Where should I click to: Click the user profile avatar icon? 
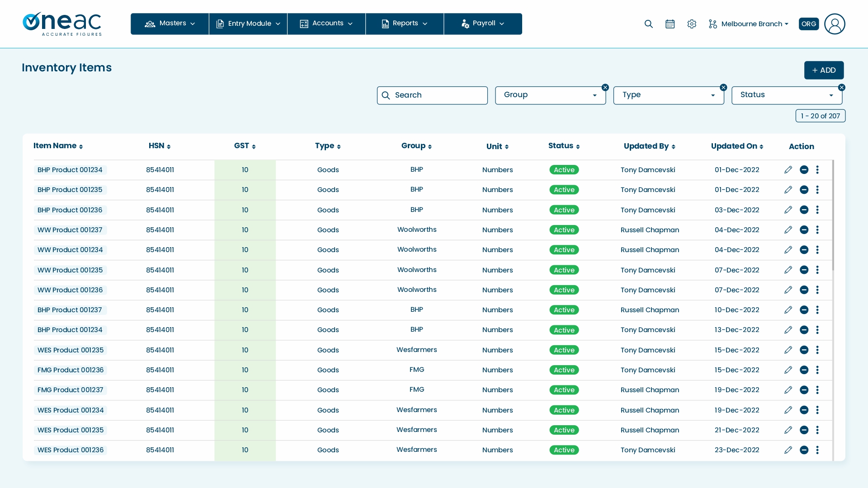835,24
